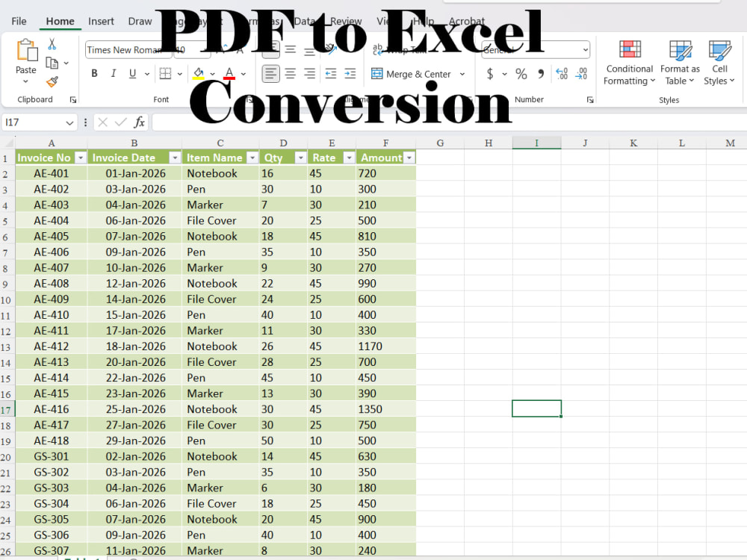Open the Borders dropdown arrow
This screenshot has height=560, width=747.
[179, 74]
